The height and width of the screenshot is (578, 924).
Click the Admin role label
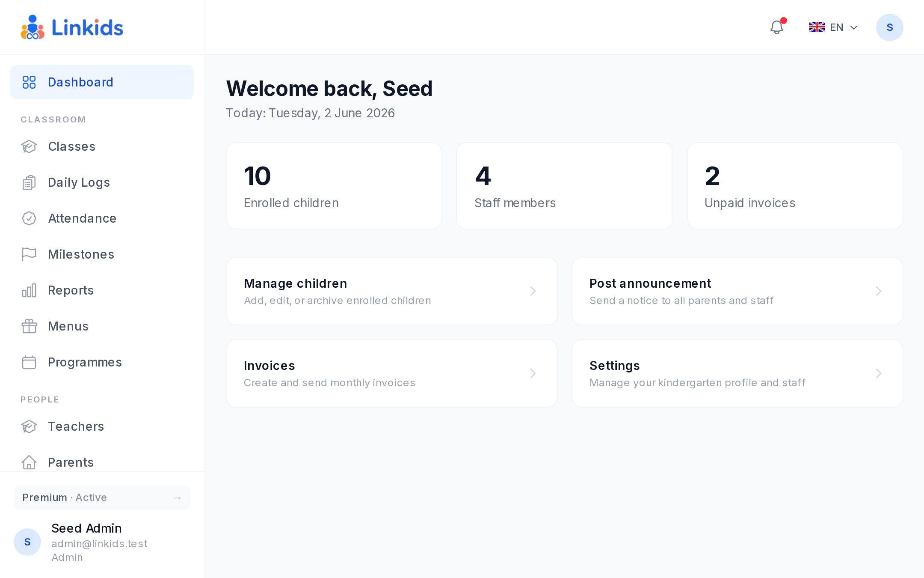pos(67,557)
